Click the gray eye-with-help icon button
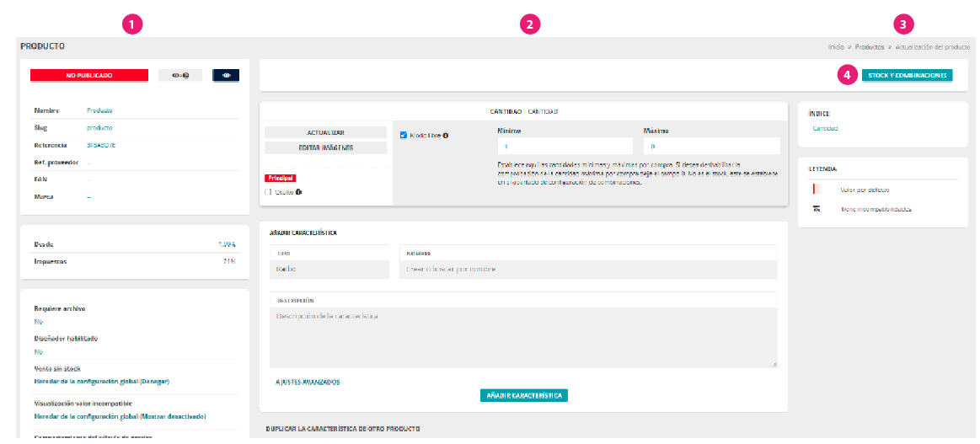 point(179,75)
